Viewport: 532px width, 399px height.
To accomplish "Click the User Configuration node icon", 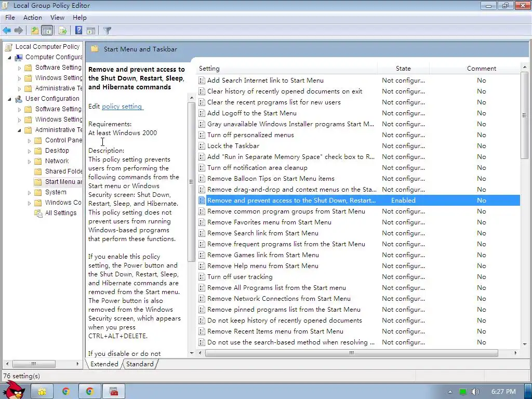I will click(19, 99).
